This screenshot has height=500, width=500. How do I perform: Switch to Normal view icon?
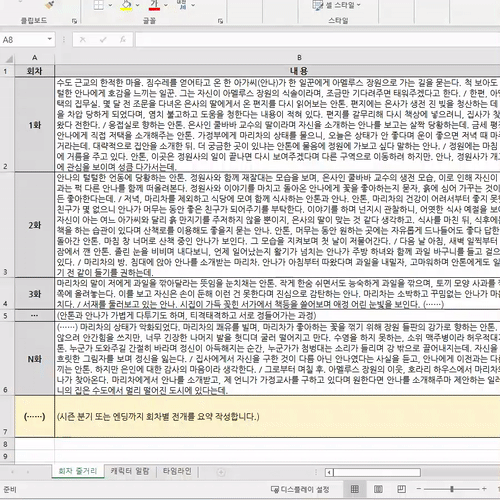coord(355,489)
